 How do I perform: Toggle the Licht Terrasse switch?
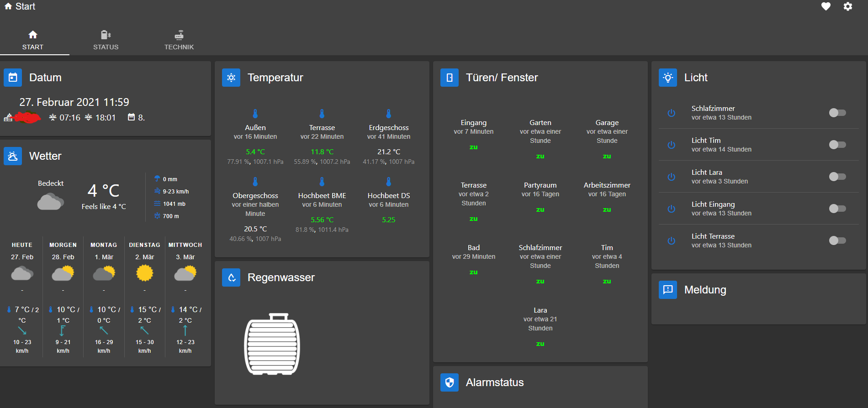[837, 241]
